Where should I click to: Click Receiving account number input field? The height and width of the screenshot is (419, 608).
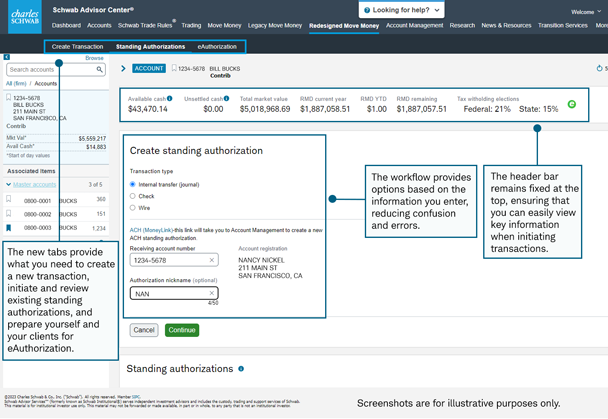coord(174,260)
